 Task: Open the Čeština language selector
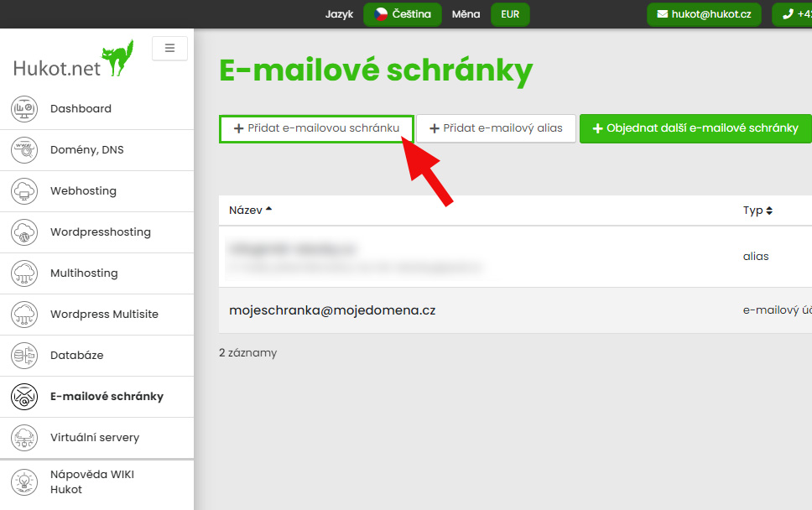(x=403, y=14)
